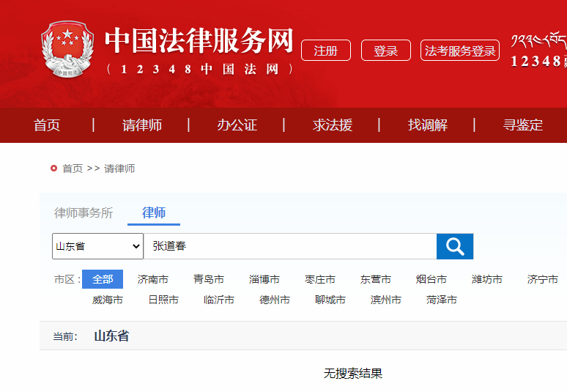Click the national emblem logo
Viewport: 567px width, 392px height.
click(x=67, y=51)
